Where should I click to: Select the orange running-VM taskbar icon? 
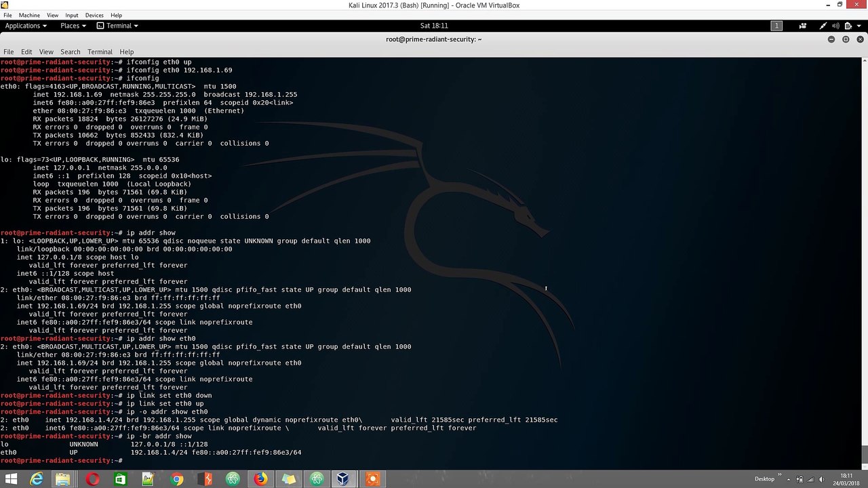click(x=372, y=479)
